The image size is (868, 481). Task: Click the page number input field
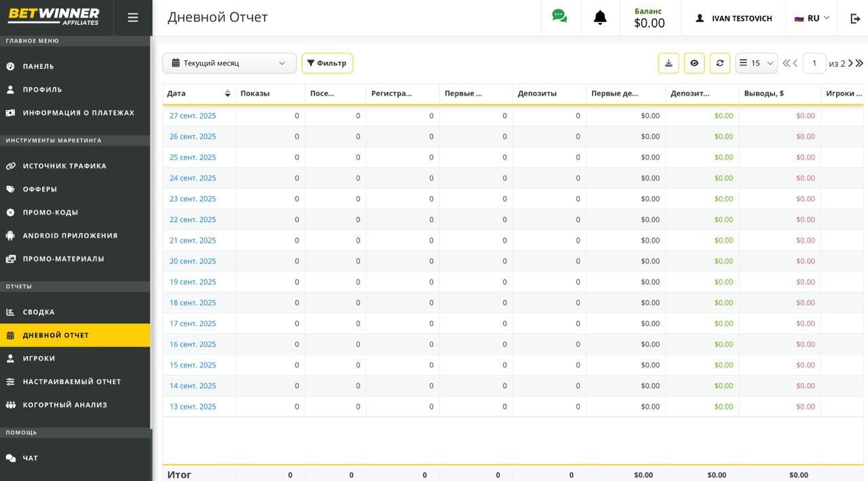point(814,63)
